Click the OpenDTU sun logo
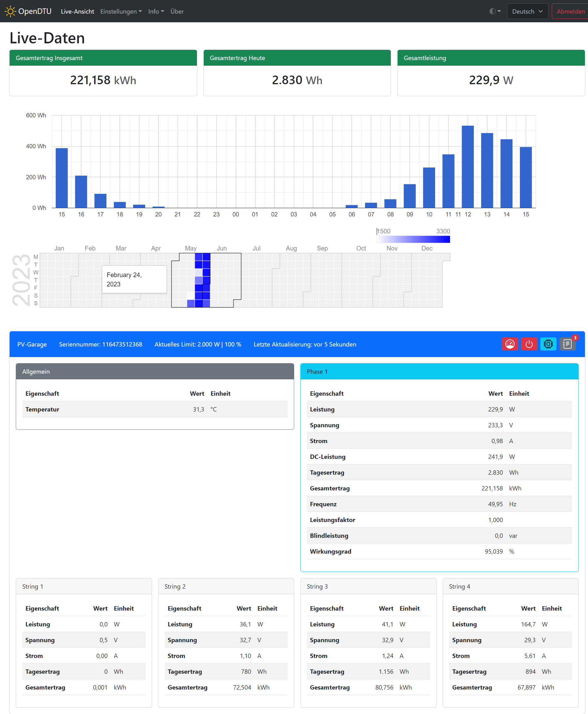Screen dimensions: 588x714 [10, 11]
